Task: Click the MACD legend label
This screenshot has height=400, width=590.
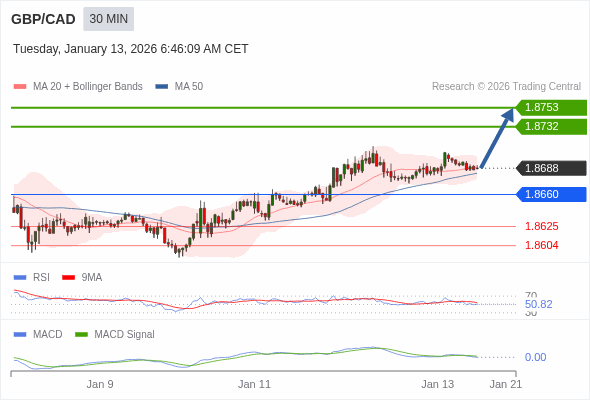Action: tap(48, 335)
